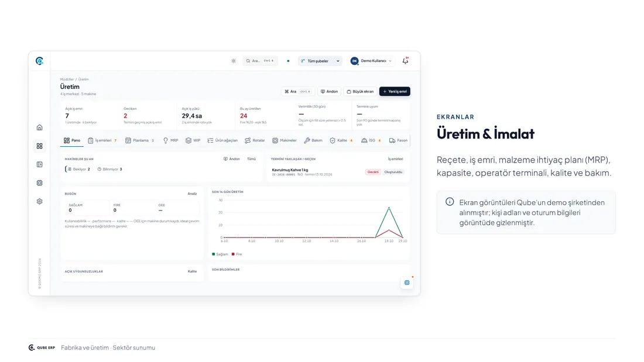This screenshot has width=644, height=362.
Task: Switch to the İş emirleri tab
Action: tap(102, 140)
